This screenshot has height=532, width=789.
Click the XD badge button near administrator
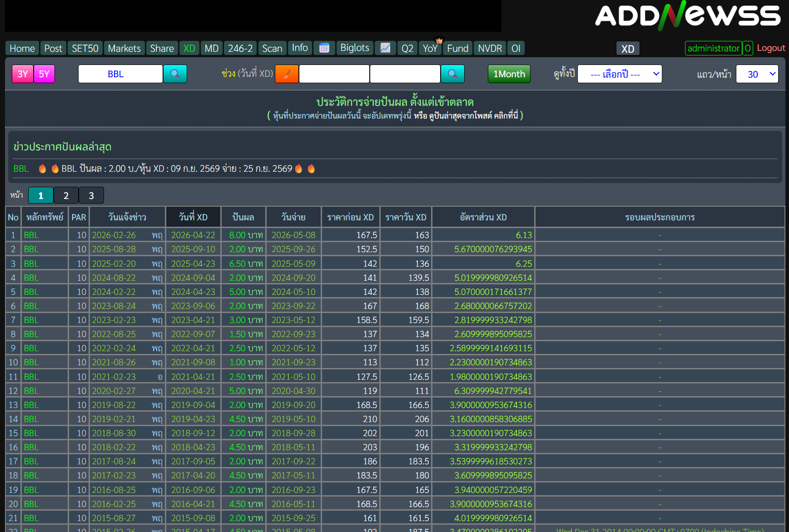628,49
